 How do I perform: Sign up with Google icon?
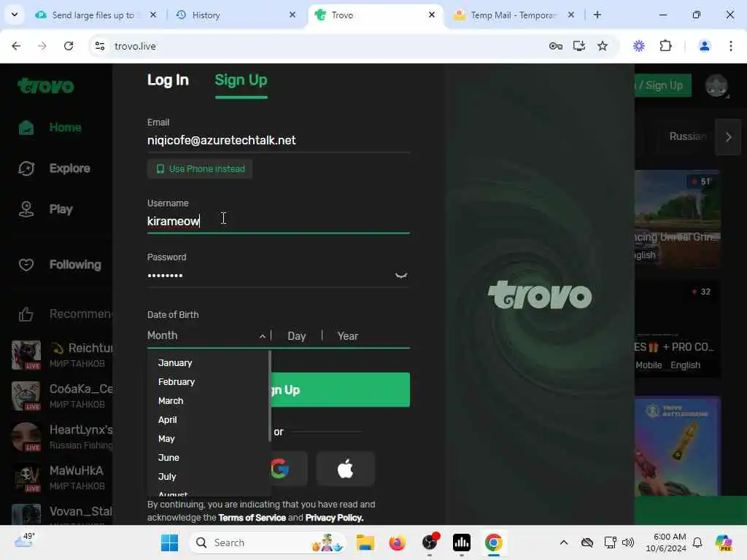click(281, 469)
